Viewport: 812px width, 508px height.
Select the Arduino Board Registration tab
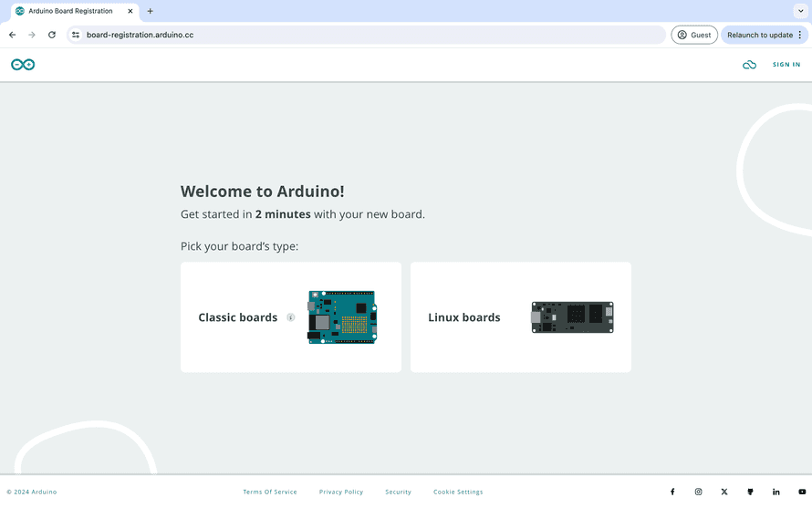tap(69, 11)
